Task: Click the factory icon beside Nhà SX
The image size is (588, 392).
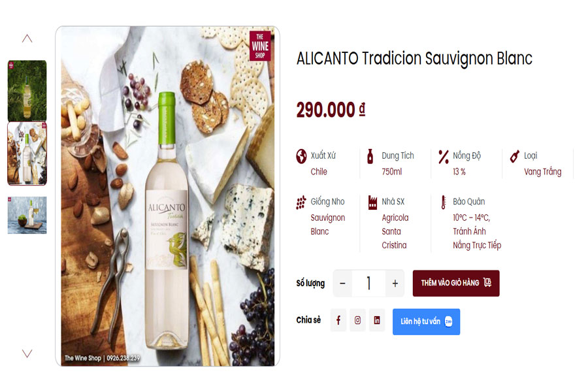Action: [x=372, y=203]
